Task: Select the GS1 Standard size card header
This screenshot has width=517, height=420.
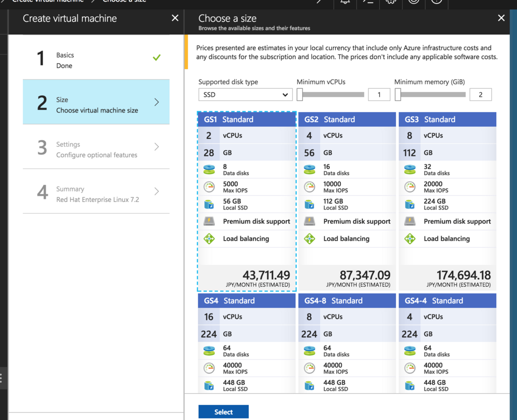Action: click(246, 119)
